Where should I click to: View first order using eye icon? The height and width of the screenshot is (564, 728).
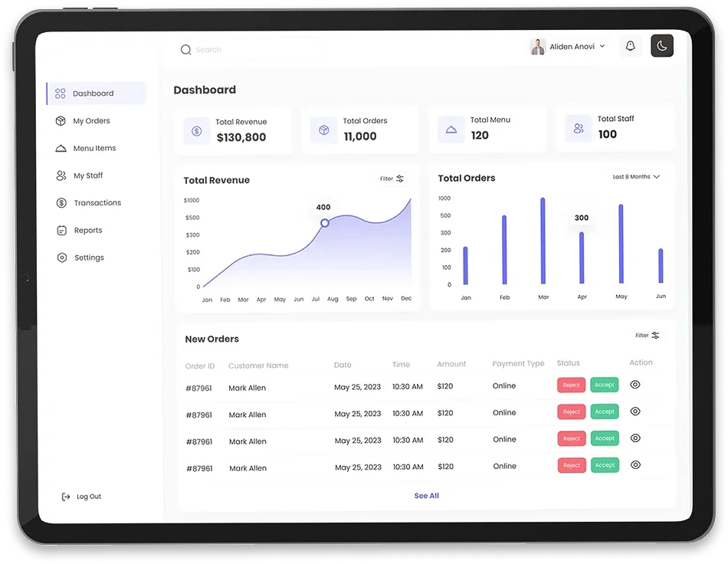pyautogui.click(x=635, y=385)
